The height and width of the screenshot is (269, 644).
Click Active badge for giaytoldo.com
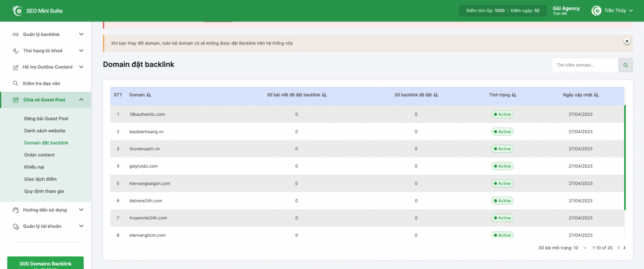(x=502, y=166)
